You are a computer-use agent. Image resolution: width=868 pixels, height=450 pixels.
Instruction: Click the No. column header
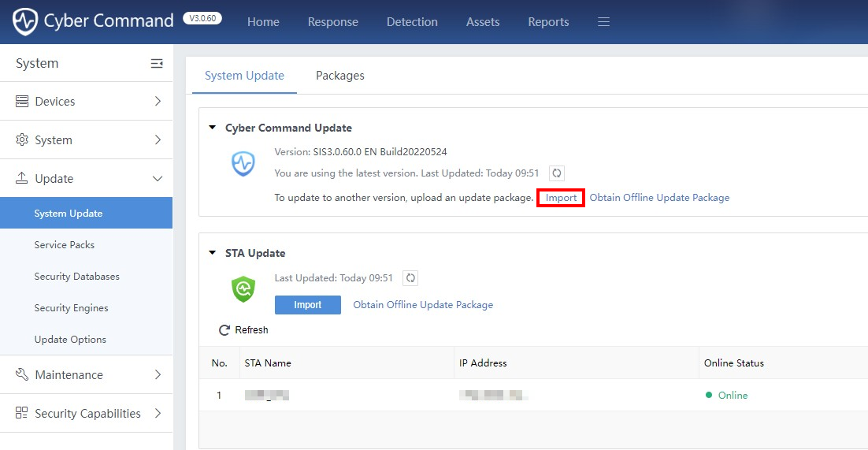pos(219,363)
